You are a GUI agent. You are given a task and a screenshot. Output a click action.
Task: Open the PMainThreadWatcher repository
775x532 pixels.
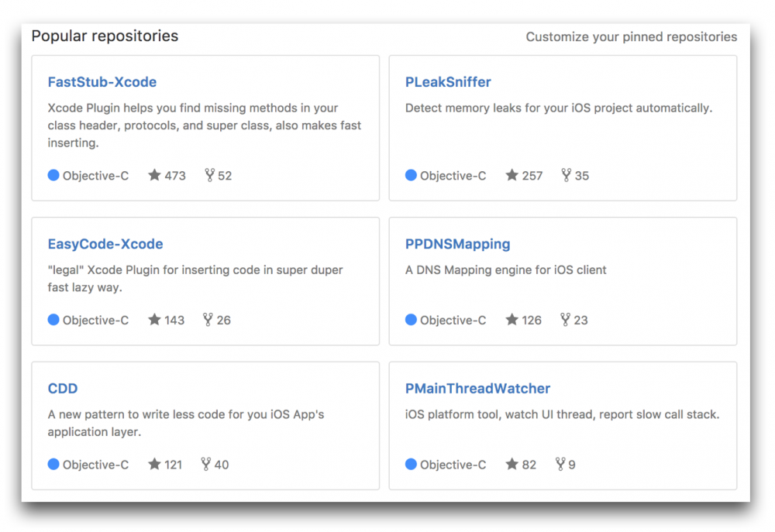[477, 389]
